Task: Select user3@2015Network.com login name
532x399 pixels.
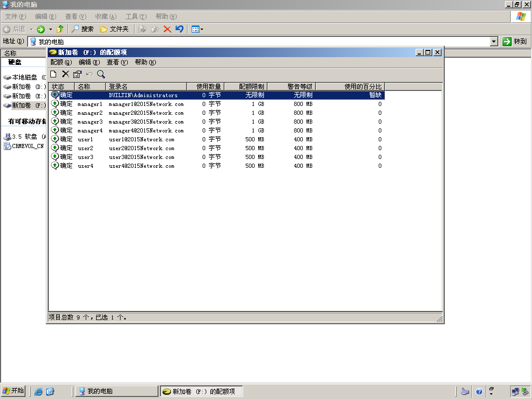Action: (141, 157)
